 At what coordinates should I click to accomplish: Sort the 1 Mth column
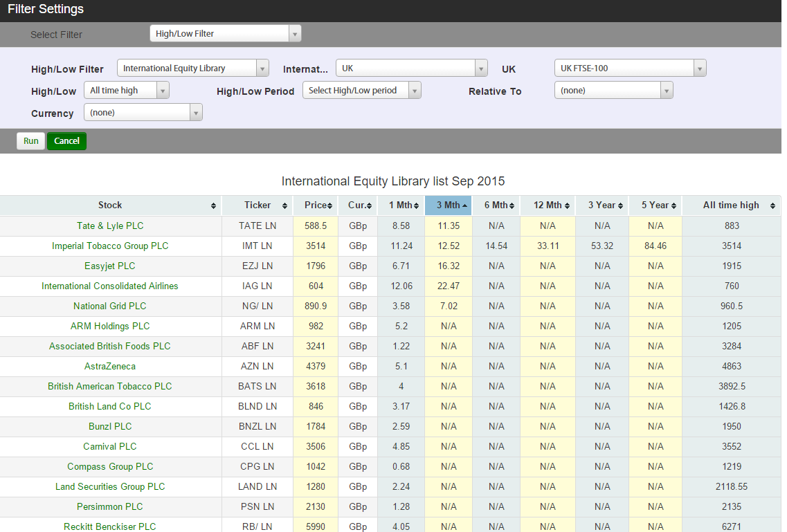[416, 206]
